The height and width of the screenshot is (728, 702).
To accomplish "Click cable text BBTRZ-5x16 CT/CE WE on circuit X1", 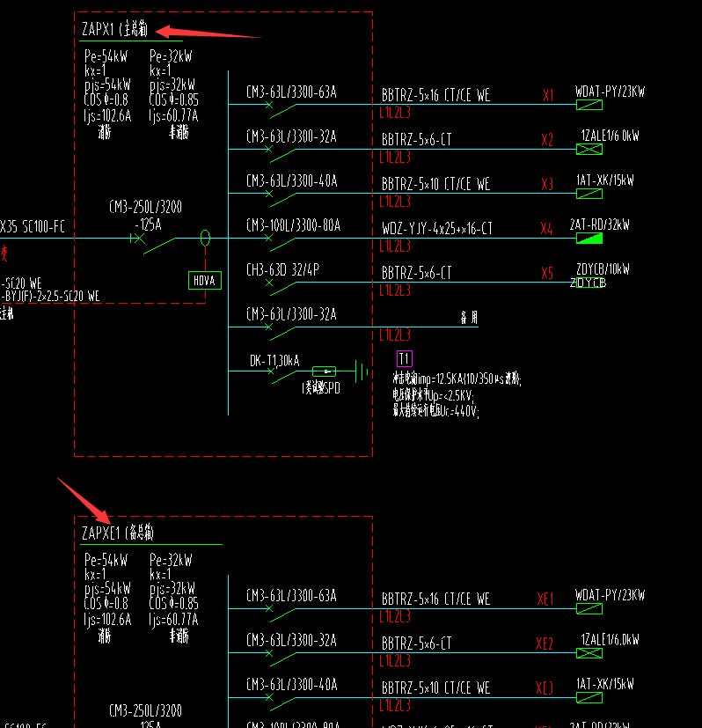I will pyautogui.click(x=436, y=95).
